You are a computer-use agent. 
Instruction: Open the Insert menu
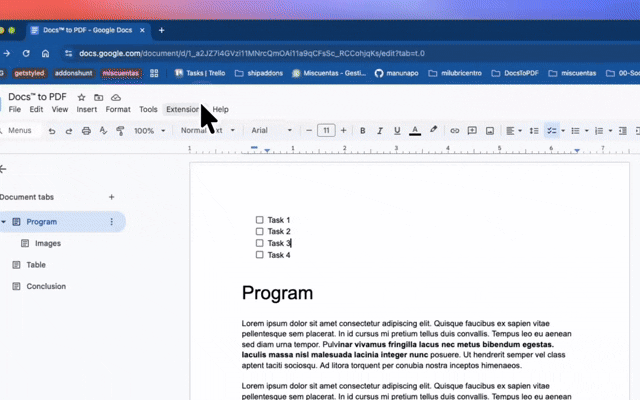coord(87,109)
